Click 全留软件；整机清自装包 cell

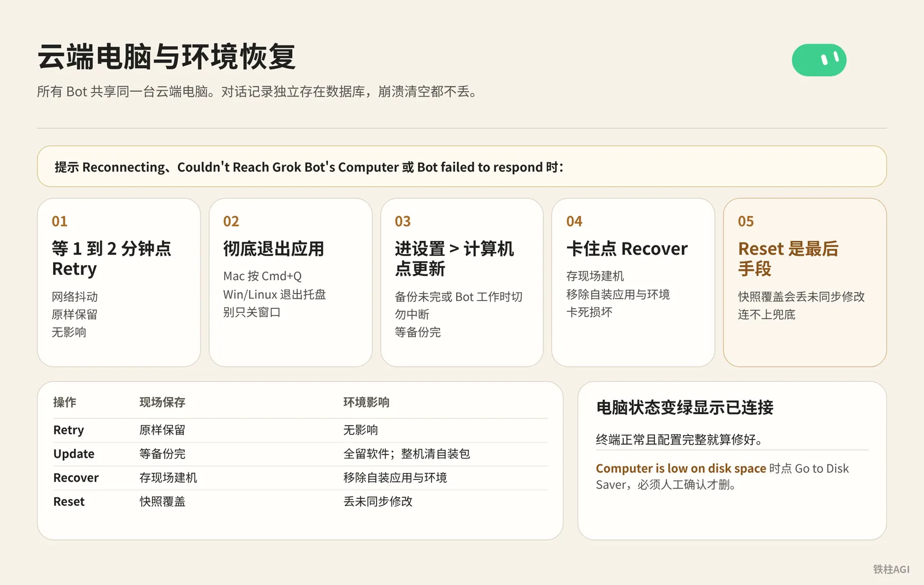point(407,454)
